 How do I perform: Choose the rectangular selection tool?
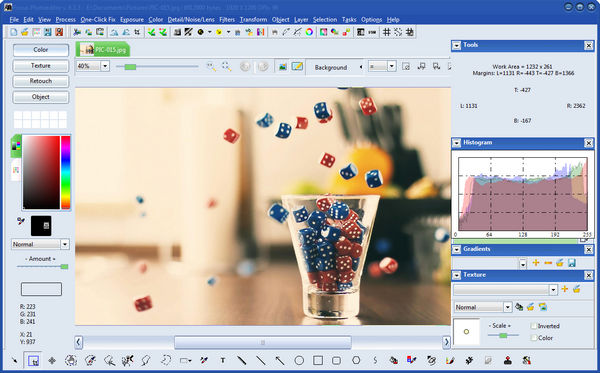[33, 360]
